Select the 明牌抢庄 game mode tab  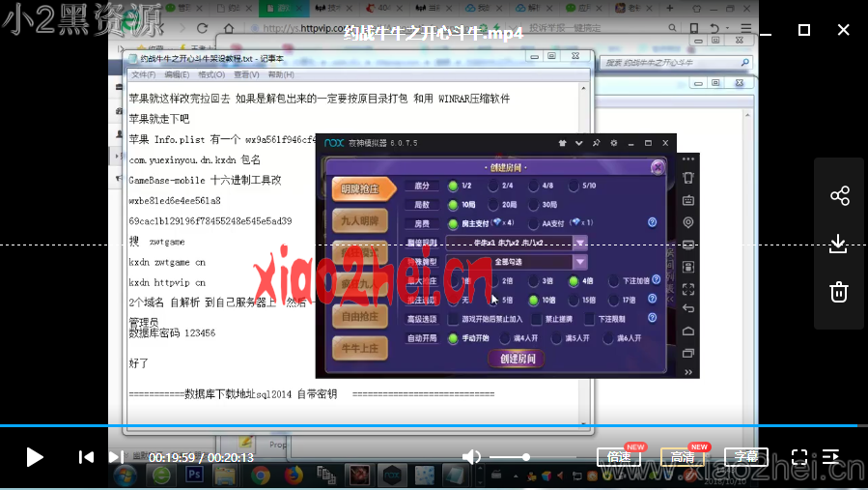point(363,189)
